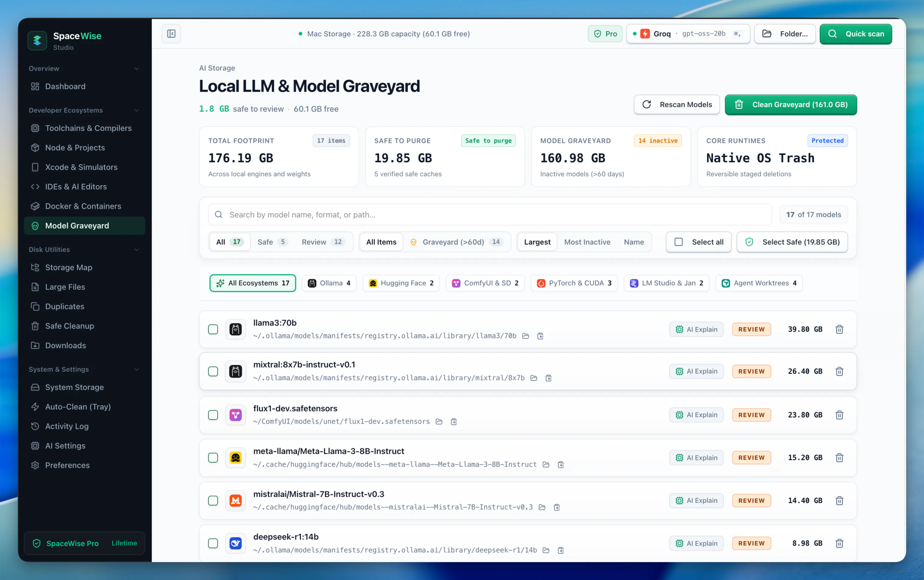
Task: Click the model search field
Action: pyautogui.click(x=490, y=215)
